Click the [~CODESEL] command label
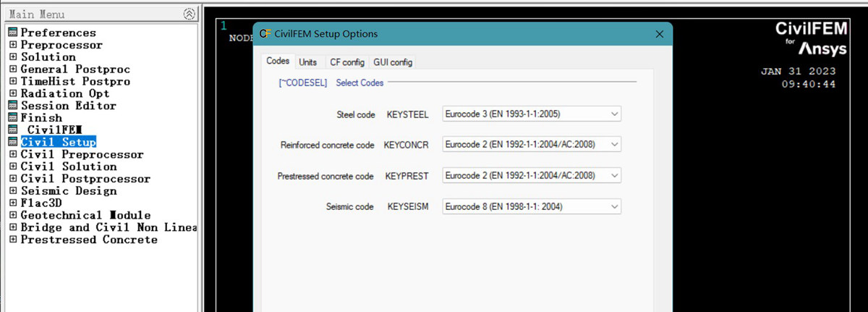Screen dimensions: 868x312 point(303,83)
